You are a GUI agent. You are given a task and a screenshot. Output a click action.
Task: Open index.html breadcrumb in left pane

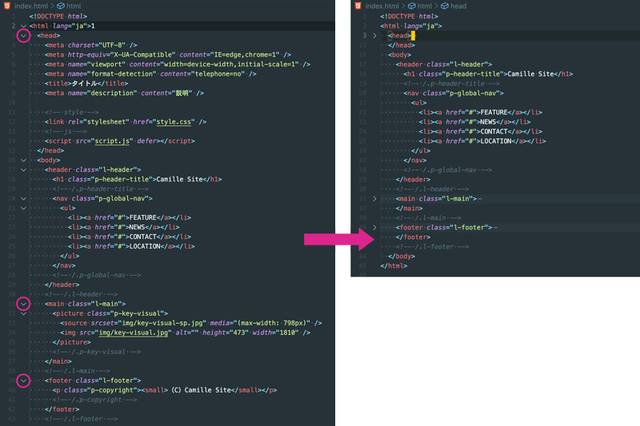click(31, 6)
